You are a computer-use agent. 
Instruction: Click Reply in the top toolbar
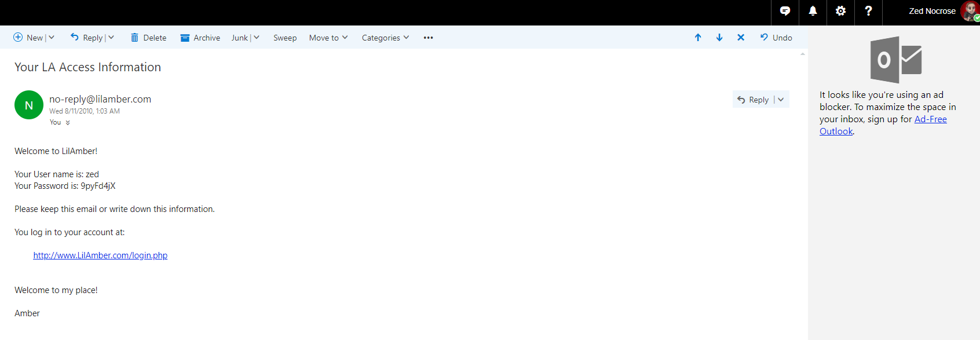point(86,38)
